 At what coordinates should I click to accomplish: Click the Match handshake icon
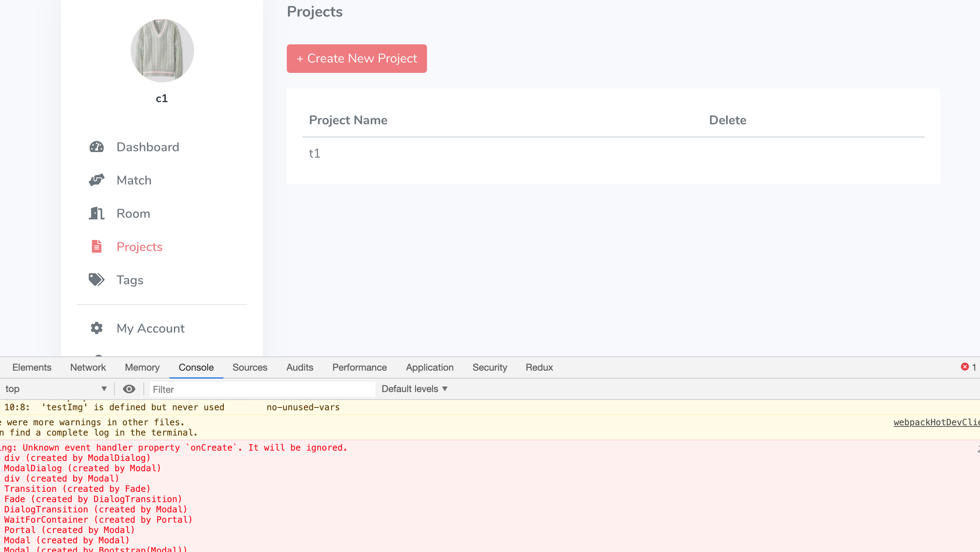[x=97, y=180]
